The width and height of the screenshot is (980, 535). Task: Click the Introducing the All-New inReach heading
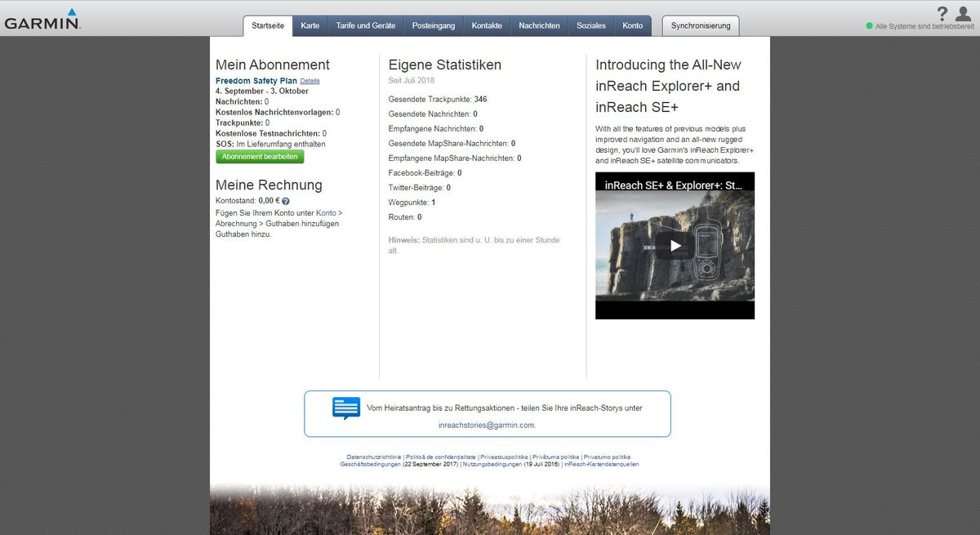[x=668, y=86]
